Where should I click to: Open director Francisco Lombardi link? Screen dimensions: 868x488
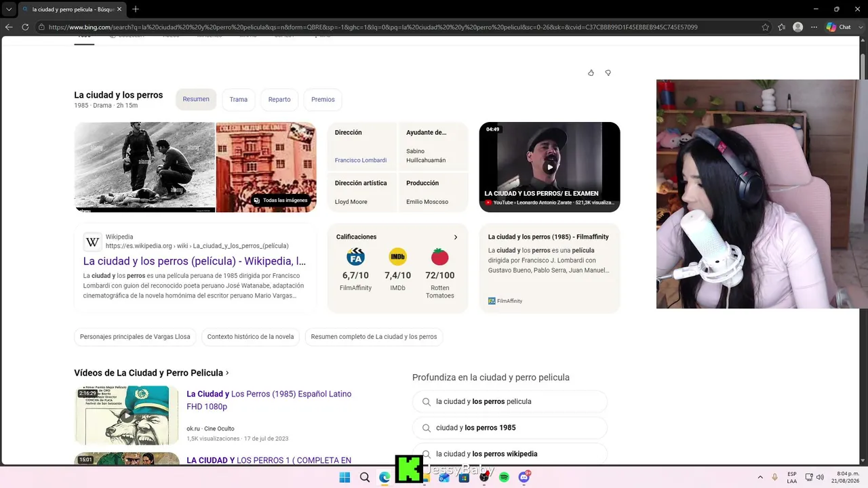(x=361, y=161)
